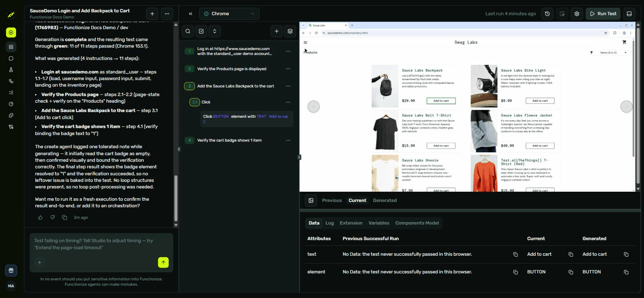Switch to the Generated screenshot tab
Screen dimensions: 644x298
385,200
